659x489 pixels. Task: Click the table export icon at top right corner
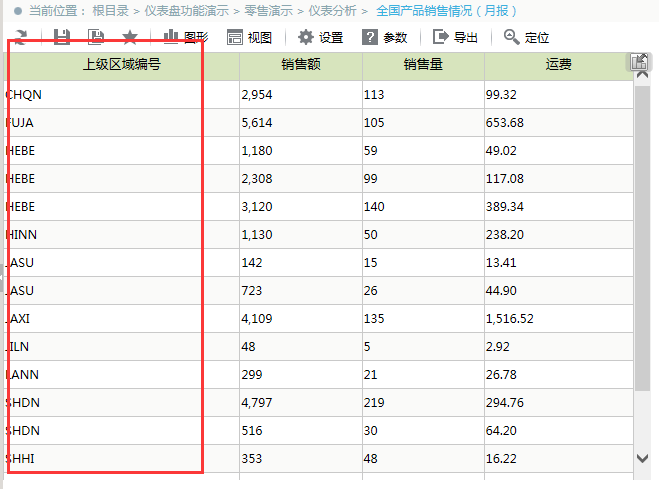(x=639, y=62)
